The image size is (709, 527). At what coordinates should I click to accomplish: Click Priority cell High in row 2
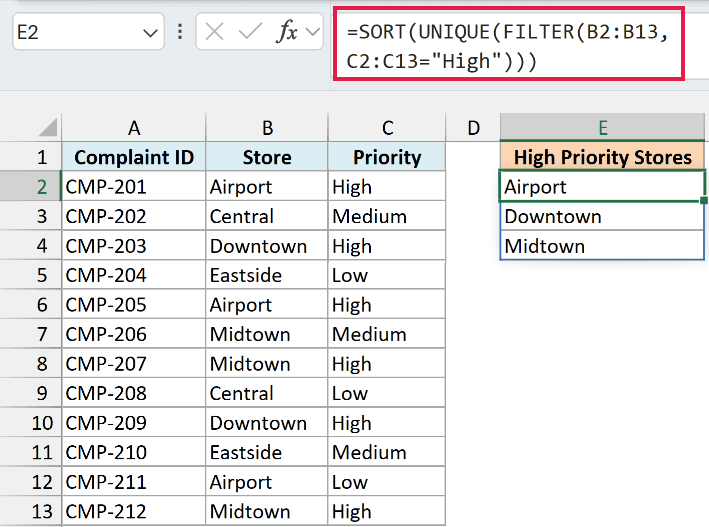(x=387, y=186)
